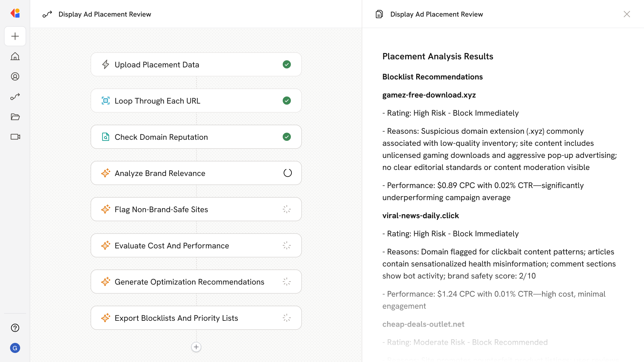Viewport: 644px width, 362px height.
Task: Open the workflows icon in sidebar
Action: pos(15,97)
